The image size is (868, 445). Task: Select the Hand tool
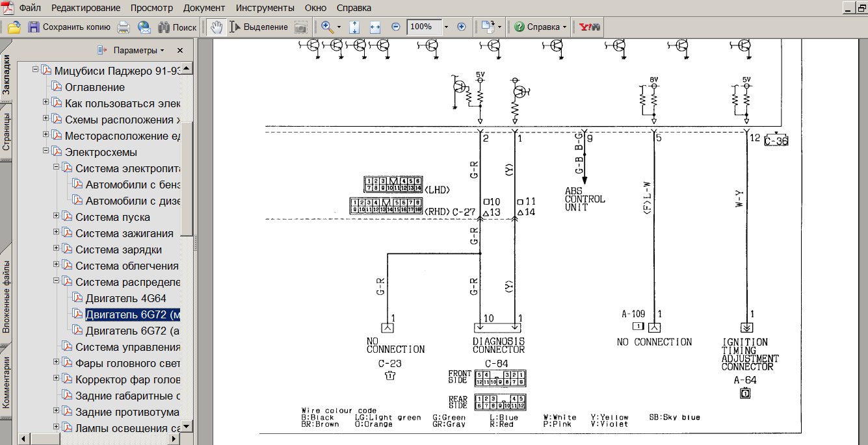(x=216, y=27)
